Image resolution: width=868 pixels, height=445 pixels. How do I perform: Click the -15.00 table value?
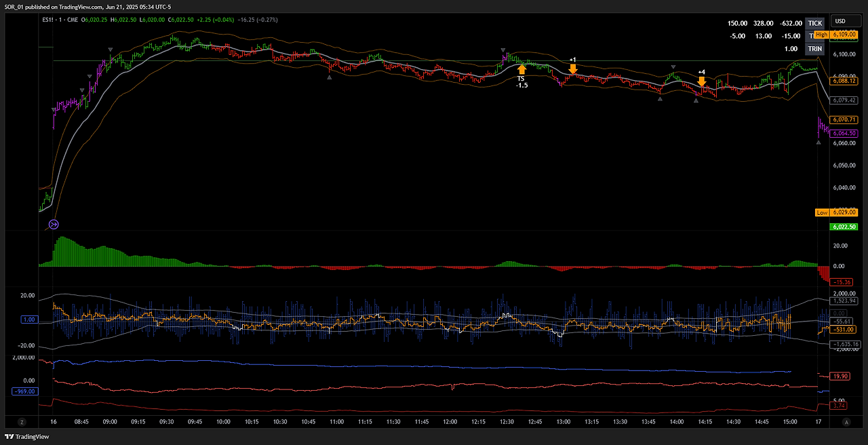(x=791, y=36)
